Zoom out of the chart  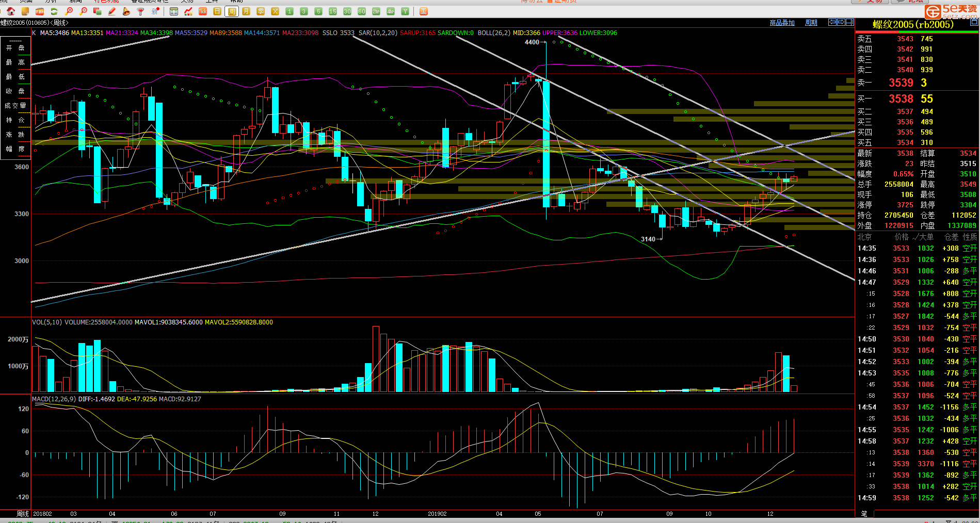pyautogui.click(x=83, y=11)
